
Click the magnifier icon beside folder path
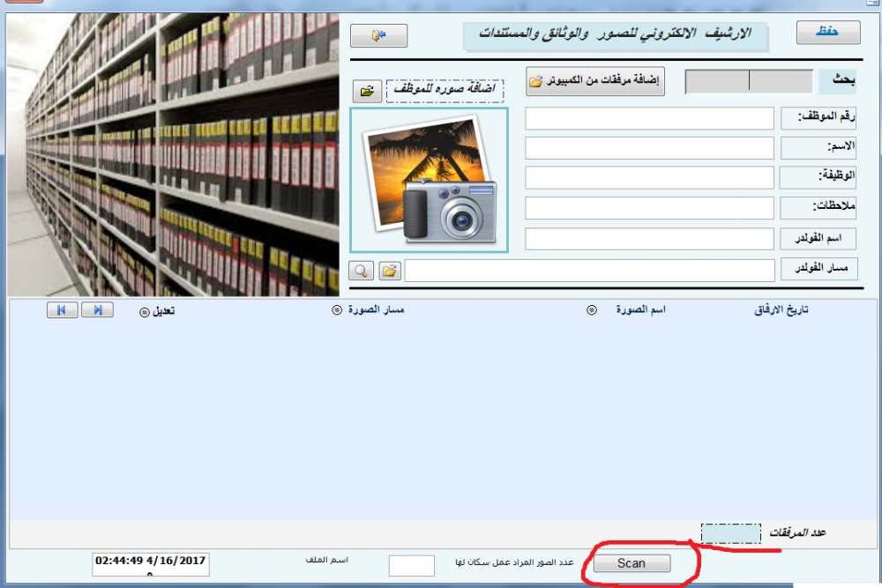tap(361, 271)
